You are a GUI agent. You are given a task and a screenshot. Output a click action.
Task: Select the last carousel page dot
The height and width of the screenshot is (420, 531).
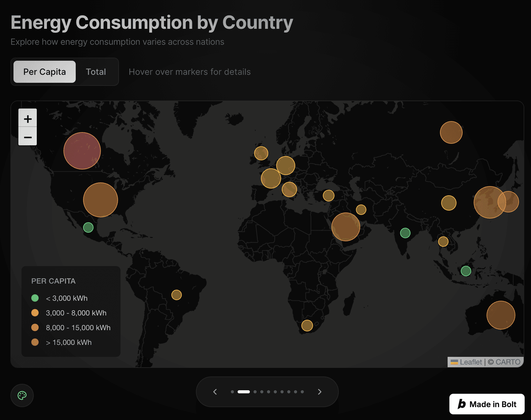tap(302, 391)
